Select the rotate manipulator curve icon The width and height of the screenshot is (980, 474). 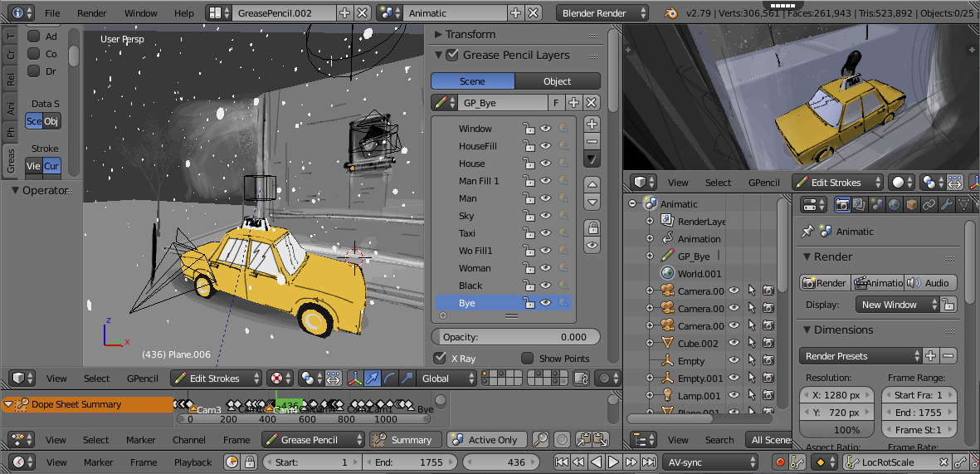389,379
